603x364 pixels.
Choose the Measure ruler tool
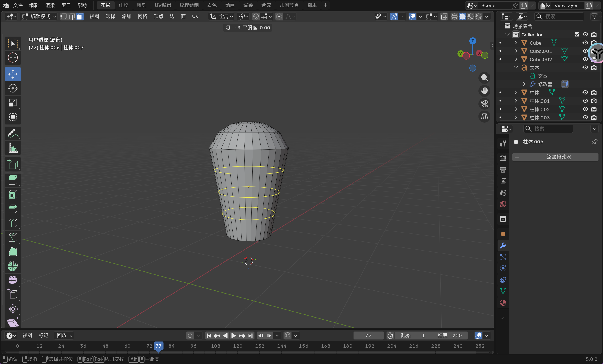pos(13,148)
